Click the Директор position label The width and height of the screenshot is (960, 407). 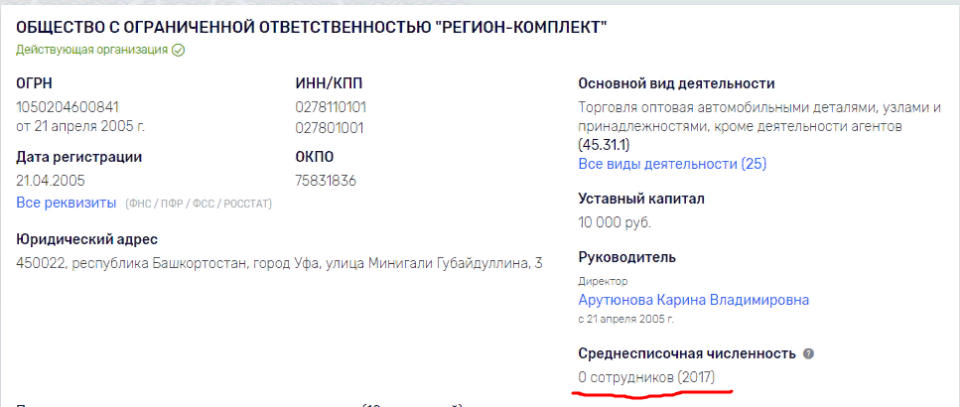tap(603, 281)
